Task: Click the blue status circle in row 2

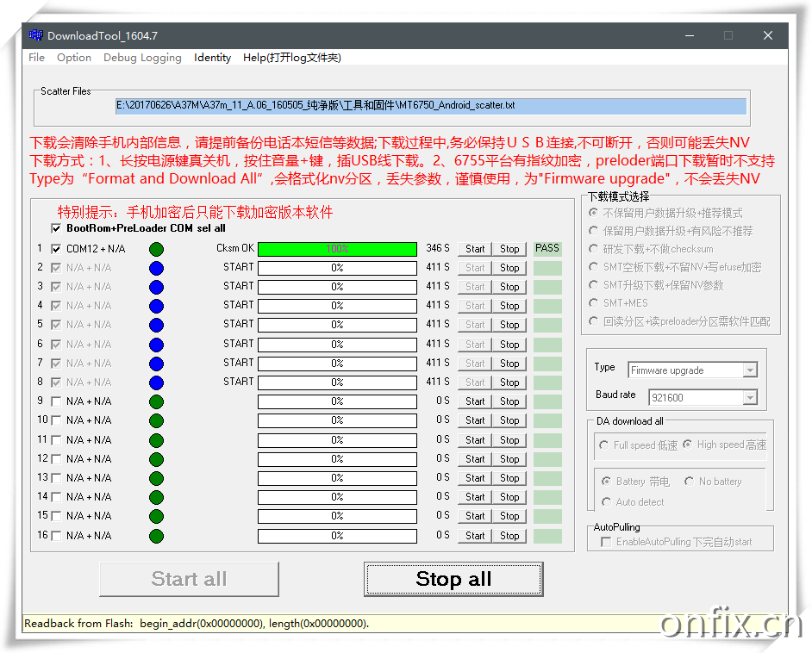Action: click(156, 268)
